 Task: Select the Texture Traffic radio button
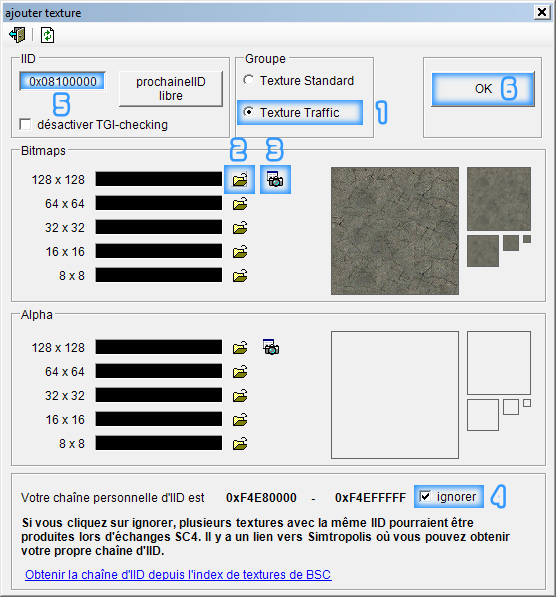click(x=249, y=112)
